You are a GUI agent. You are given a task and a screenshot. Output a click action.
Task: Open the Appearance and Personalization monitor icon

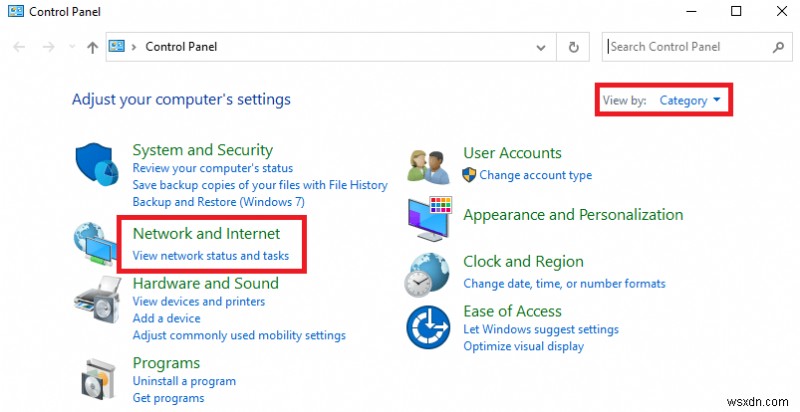click(431, 216)
